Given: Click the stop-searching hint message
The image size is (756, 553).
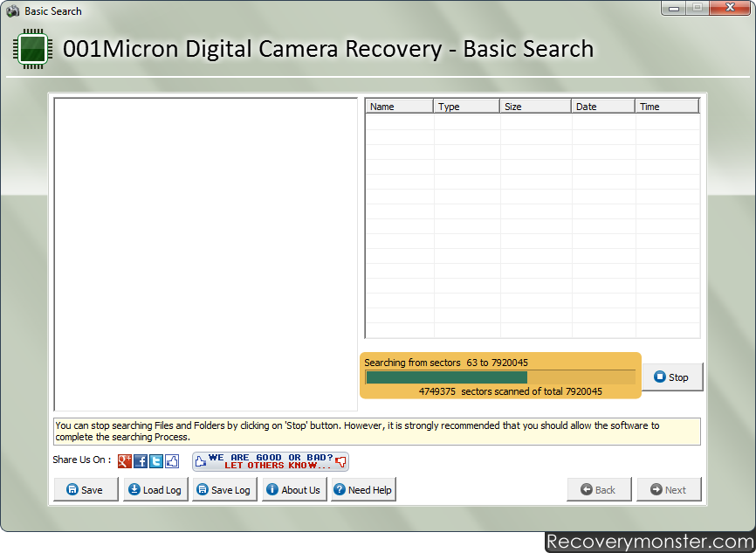Looking at the screenshot, I should 377,432.
